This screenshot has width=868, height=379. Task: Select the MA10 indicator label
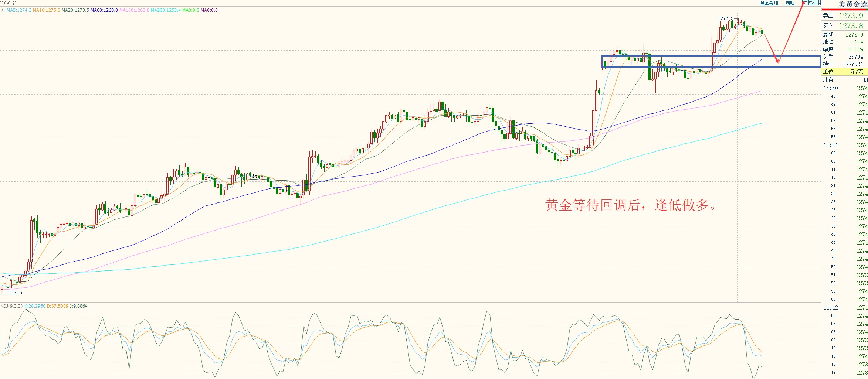46,10
